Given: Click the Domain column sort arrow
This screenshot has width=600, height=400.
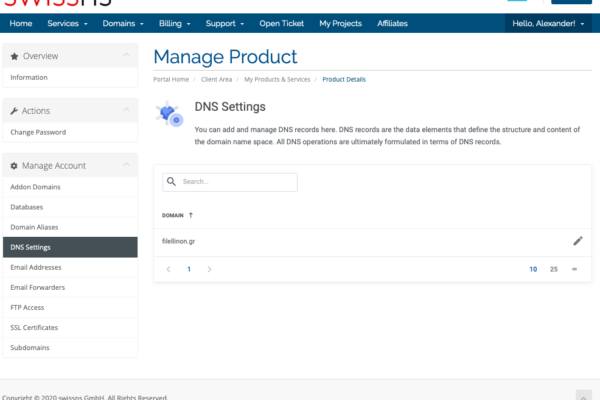Looking at the screenshot, I should click(x=191, y=215).
